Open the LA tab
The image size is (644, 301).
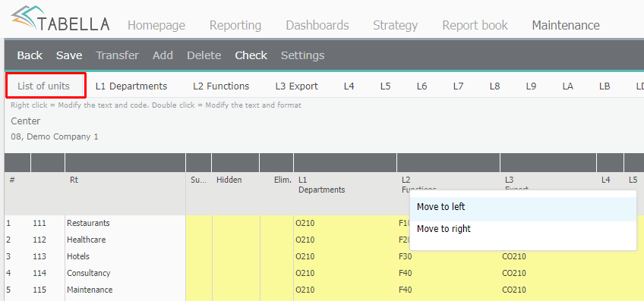tap(567, 86)
